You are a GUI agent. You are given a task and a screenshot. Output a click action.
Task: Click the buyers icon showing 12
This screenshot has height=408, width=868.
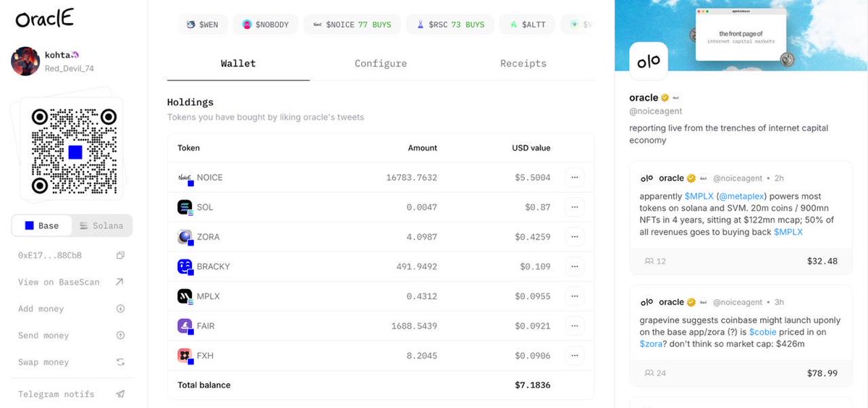[649, 261]
